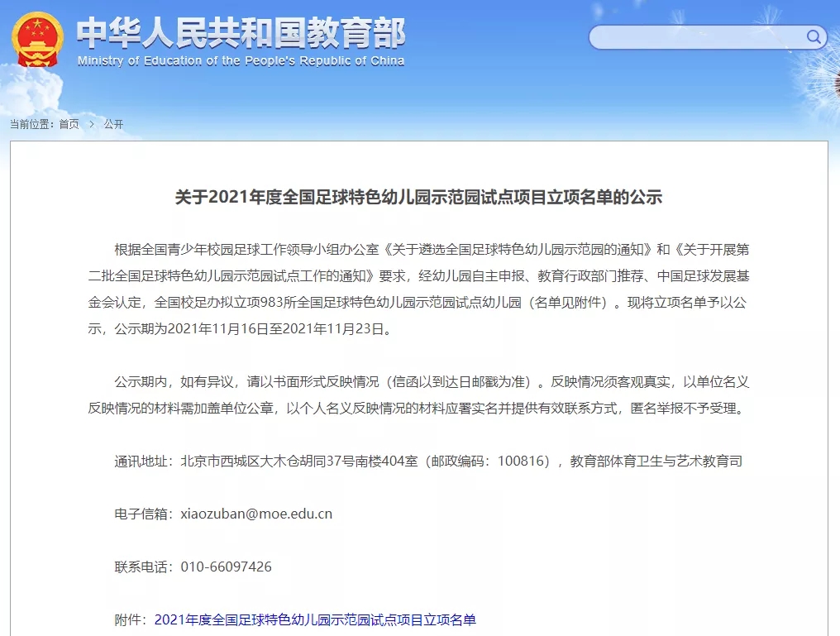Viewport: 840px width, 636px height.
Task: Click the 当前位置 label
Action: pyautogui.click(x=31, y=124)
